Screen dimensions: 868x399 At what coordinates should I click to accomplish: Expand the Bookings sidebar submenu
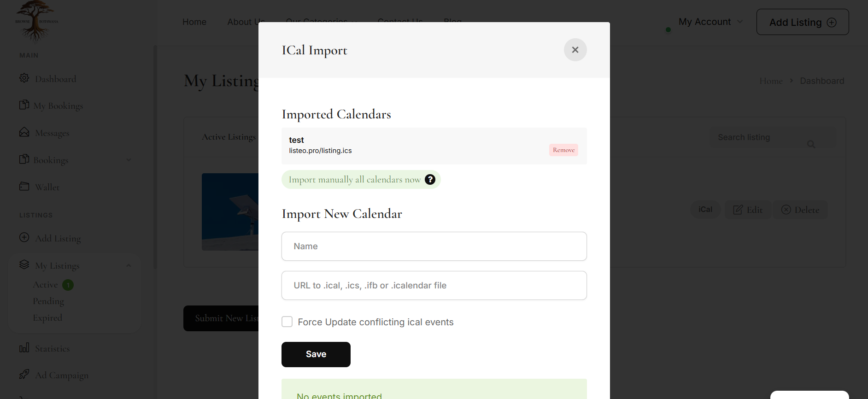tap(129, 160)
